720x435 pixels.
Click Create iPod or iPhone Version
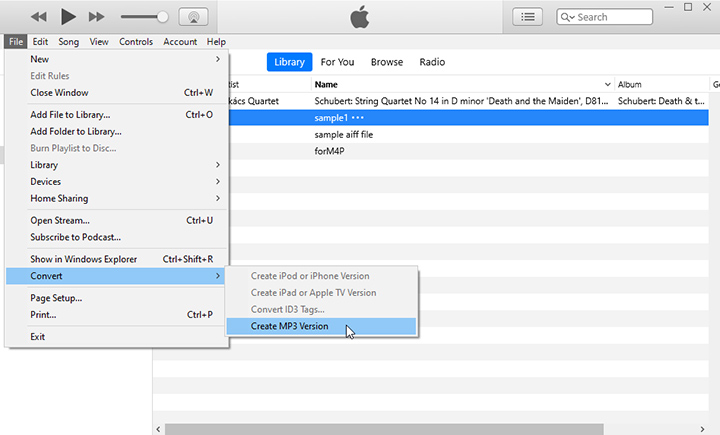pos(321,276)
